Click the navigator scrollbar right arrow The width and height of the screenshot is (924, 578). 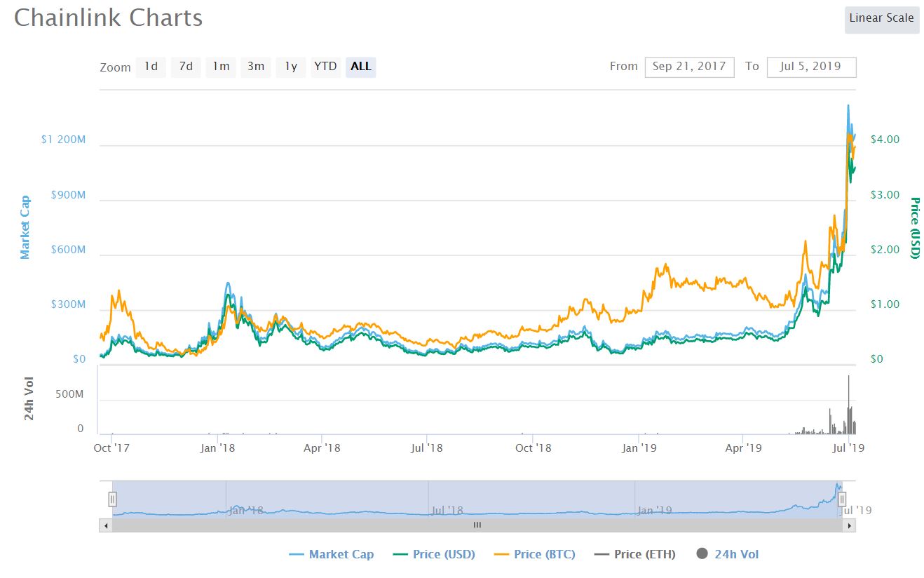(849, 525)
